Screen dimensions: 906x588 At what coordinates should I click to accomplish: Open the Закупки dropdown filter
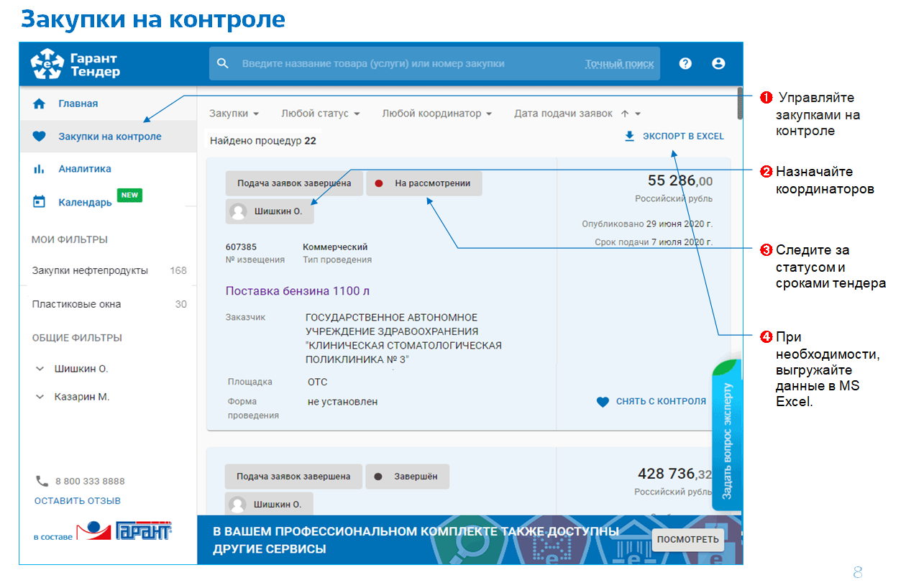(234, 114)
